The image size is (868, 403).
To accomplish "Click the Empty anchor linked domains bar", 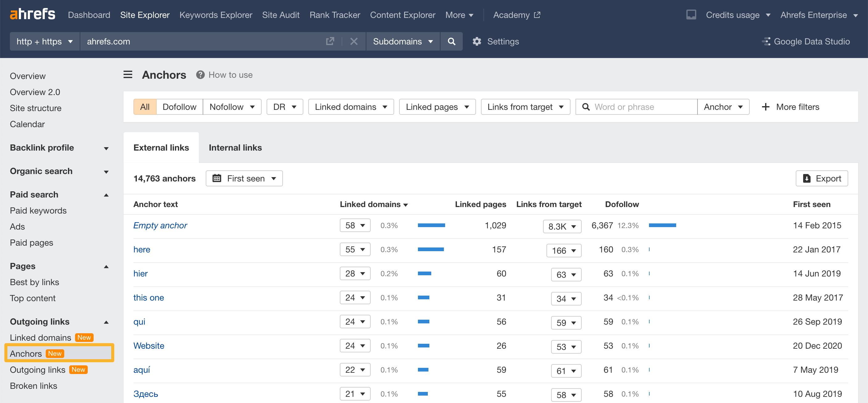I will click(x=431, y=226).
